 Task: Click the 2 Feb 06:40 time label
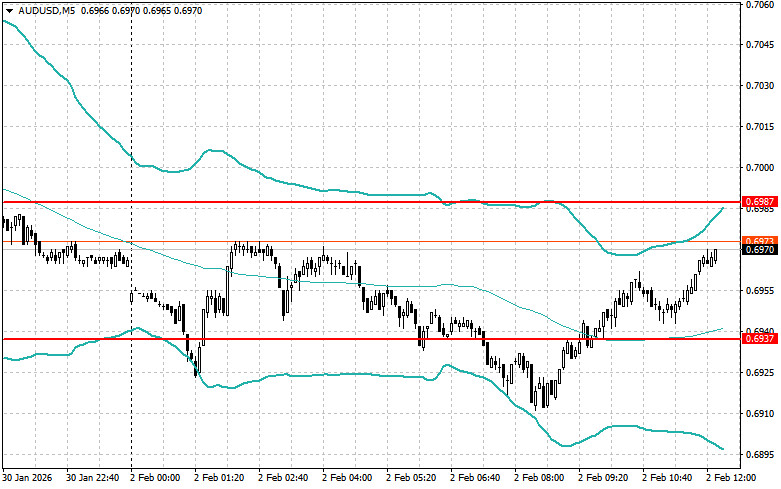click(x=475, y=478)
